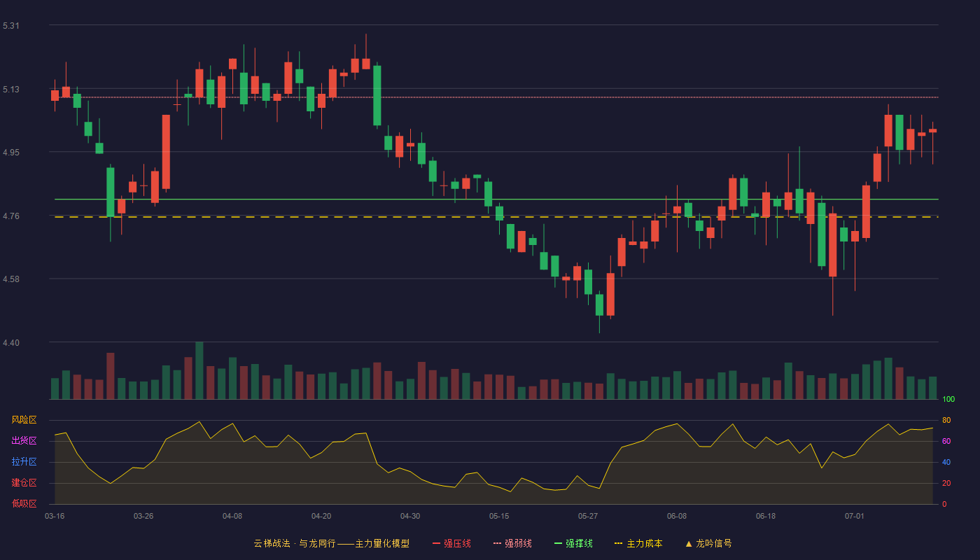Click the 低吸区 zone label
The height and width of the screenshot is (560, 980).
click(24, 503)
